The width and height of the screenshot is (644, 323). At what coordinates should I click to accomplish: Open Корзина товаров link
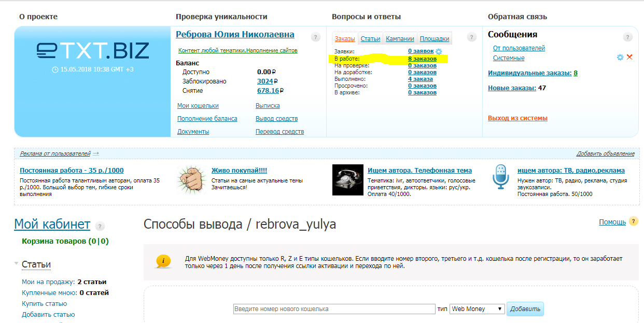coord(65,241)
